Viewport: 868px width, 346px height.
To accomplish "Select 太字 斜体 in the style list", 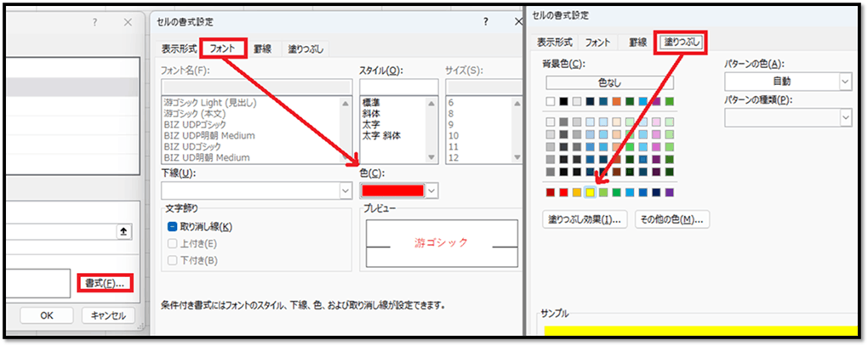I will [380, 135].
